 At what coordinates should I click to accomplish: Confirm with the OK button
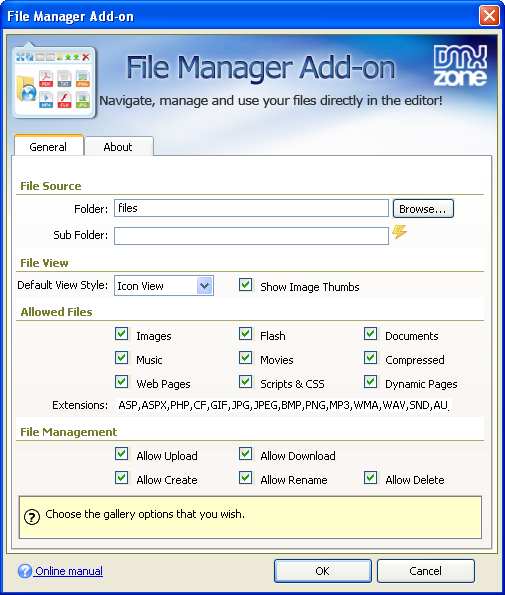(x=323, y=571)
